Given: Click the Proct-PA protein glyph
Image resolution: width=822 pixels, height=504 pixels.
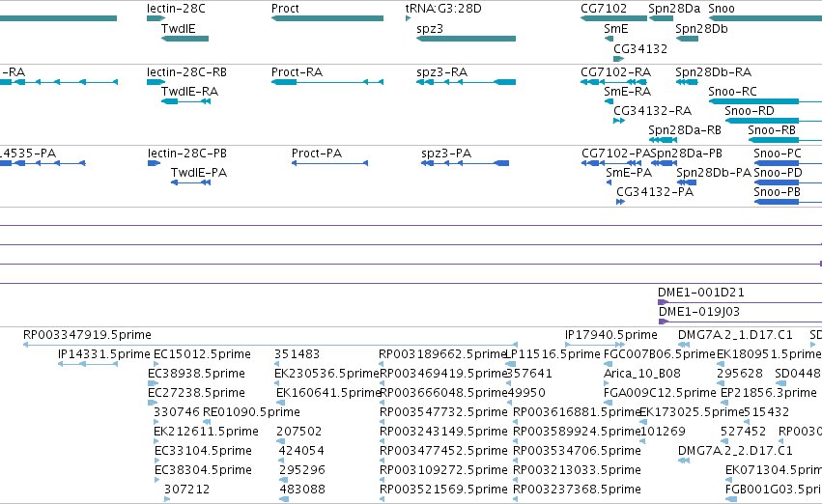Looking at the screenshot, I should click(329, 163).
